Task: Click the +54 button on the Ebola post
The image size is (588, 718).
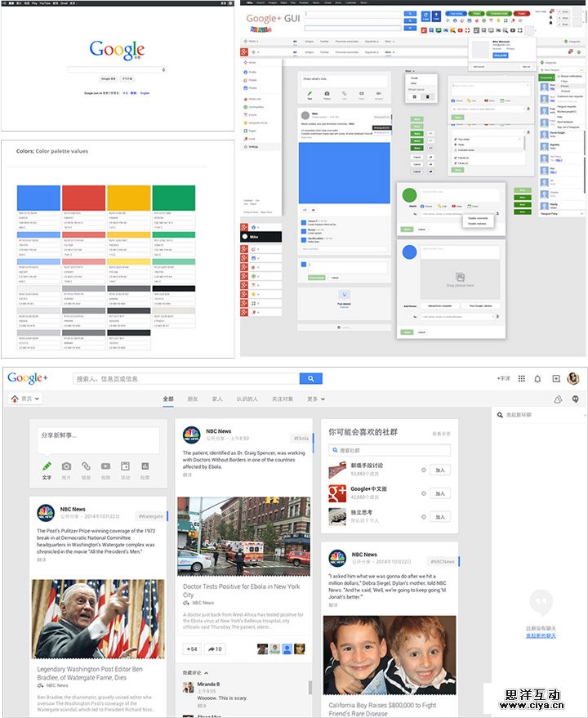Action: tap(193, 649)
